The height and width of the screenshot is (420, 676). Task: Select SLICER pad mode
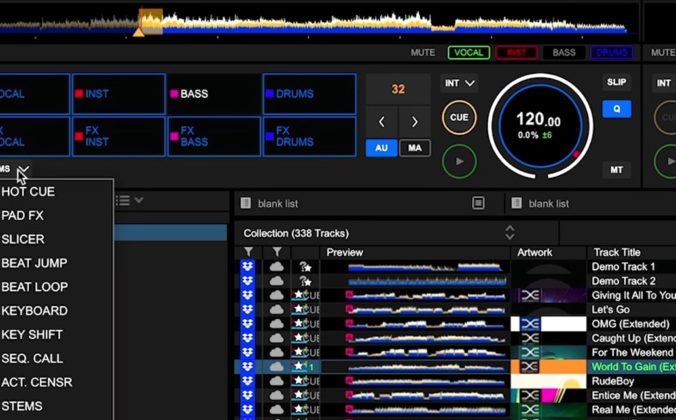coord(23,239)
